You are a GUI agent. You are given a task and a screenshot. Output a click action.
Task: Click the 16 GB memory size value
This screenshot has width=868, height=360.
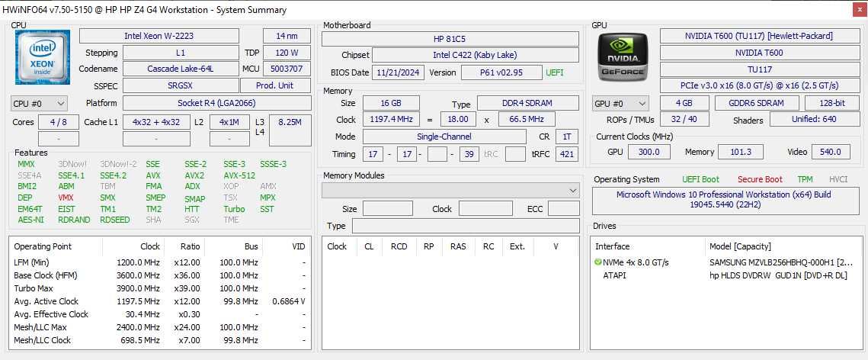391,103
